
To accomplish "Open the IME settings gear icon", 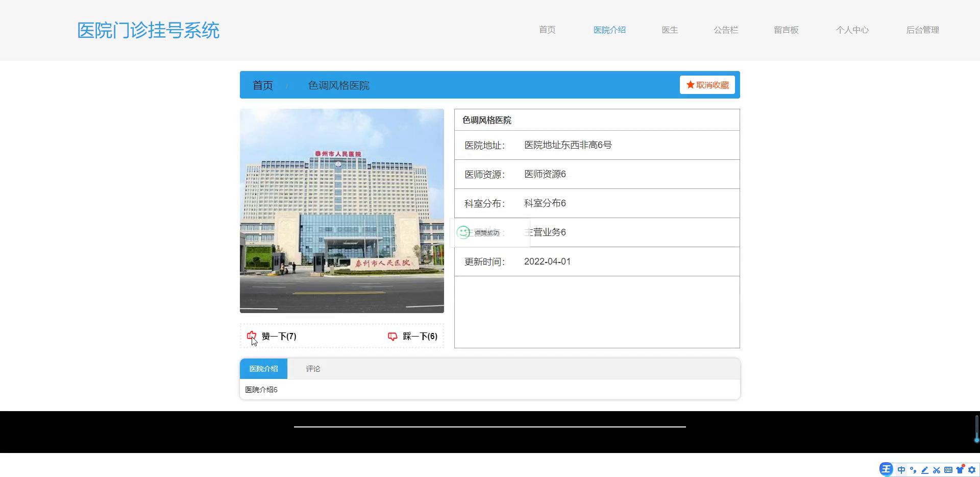I will point(972,470).
